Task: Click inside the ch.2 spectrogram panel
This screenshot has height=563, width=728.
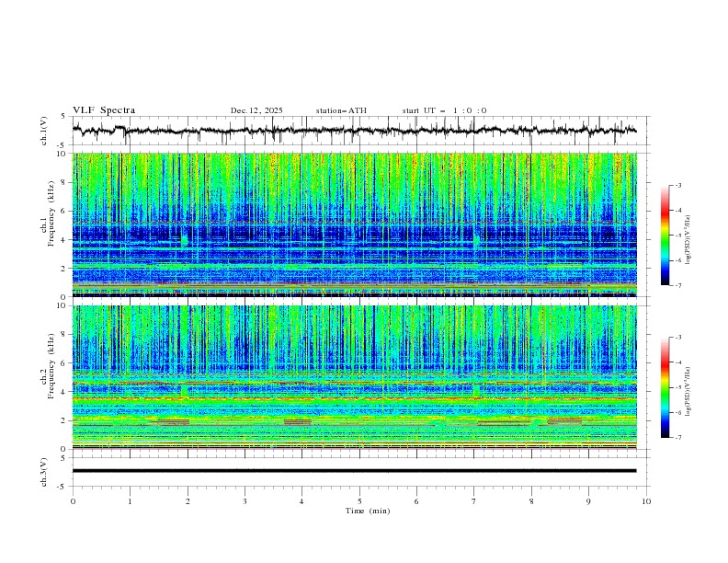Action: pos(354,377)
